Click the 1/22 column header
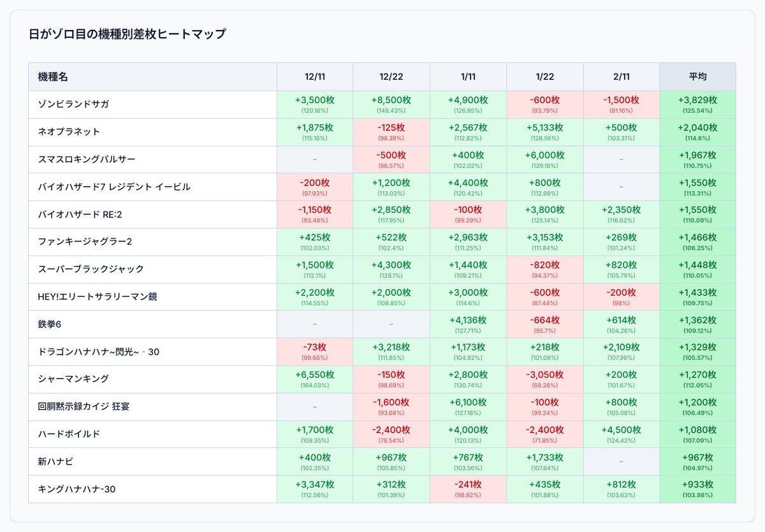Viewport: 765px width, 532px height. point(544,76)
